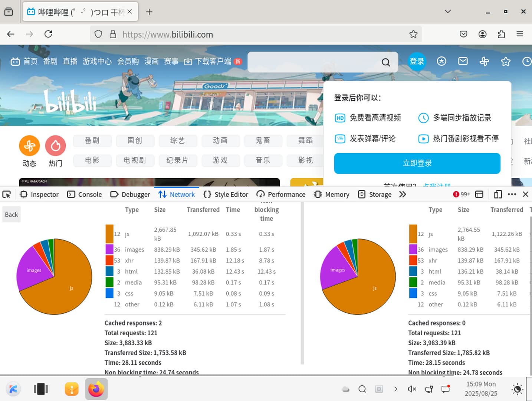Open the 热门 flame icon
Image resolution: width=532 pixels, height=401 pixels.
click(x=56, y=146)
